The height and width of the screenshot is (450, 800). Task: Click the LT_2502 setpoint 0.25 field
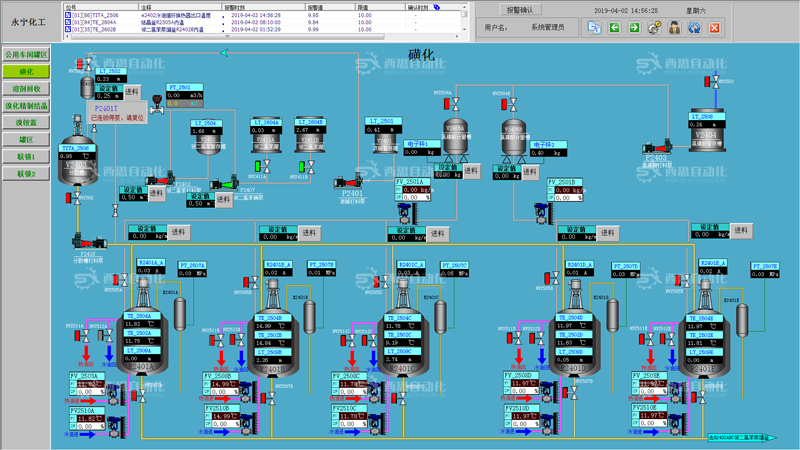coord(110,95)
